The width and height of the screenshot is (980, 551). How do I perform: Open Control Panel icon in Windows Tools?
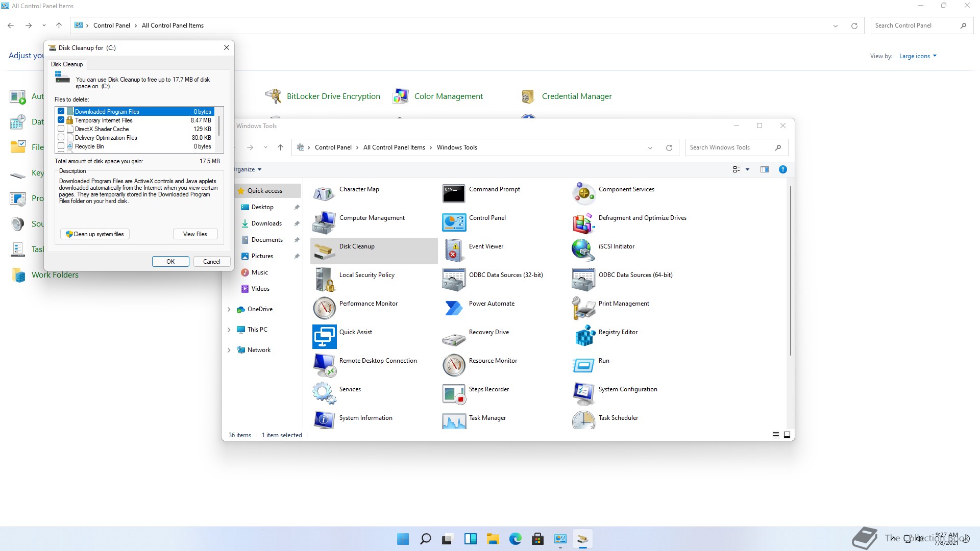454,222
